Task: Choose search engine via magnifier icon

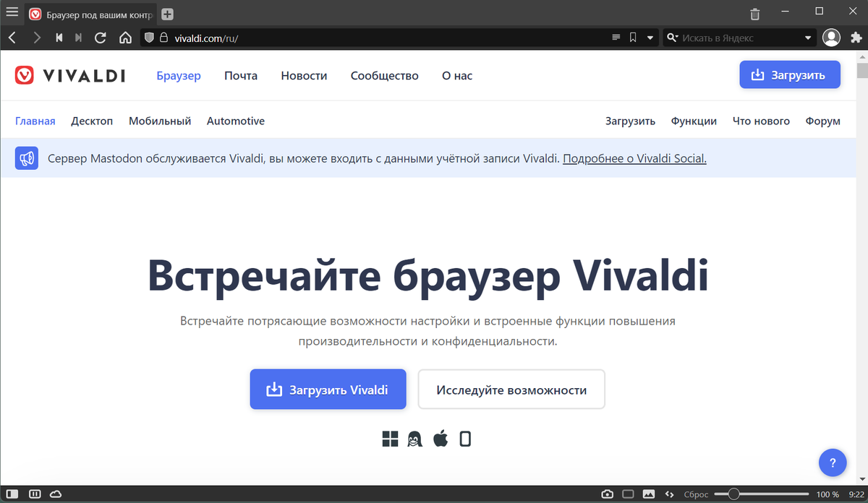Action: click(x=673, y=38)
